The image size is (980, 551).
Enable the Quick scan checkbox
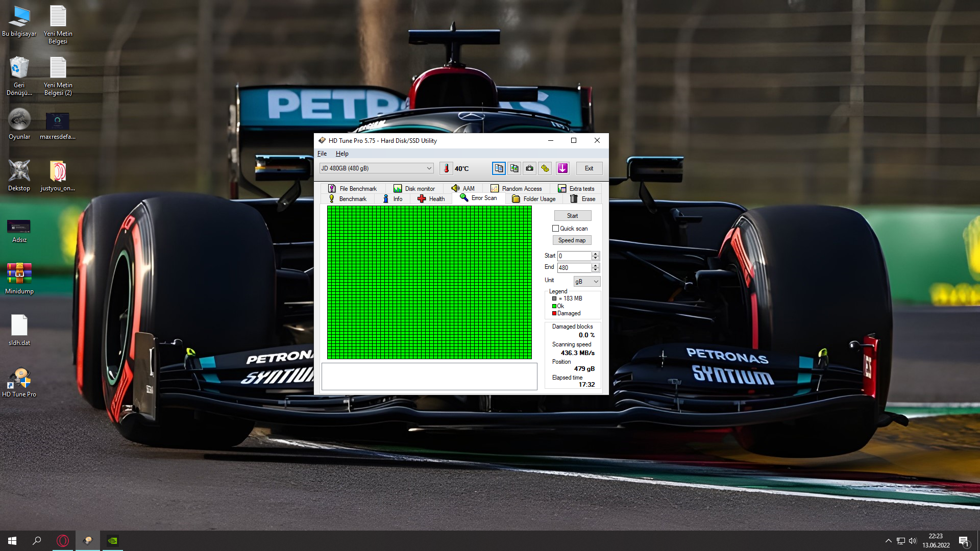556,229
